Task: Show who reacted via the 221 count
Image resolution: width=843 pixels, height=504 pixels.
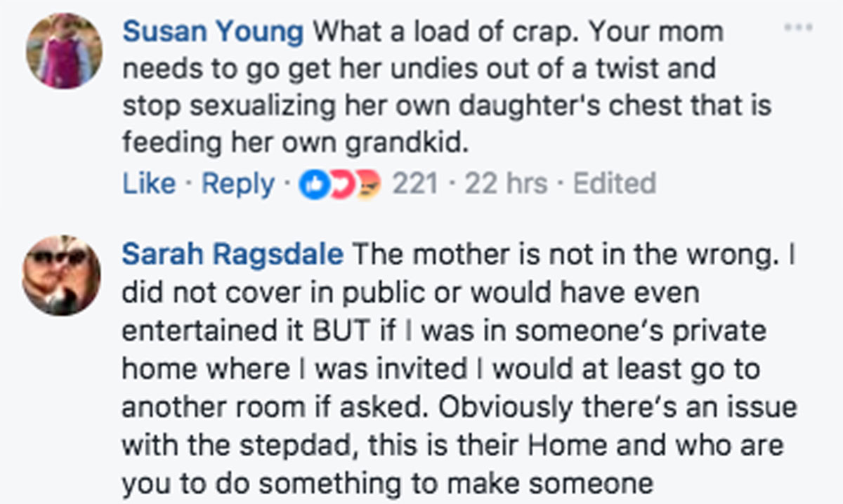Action: [414, 184]
